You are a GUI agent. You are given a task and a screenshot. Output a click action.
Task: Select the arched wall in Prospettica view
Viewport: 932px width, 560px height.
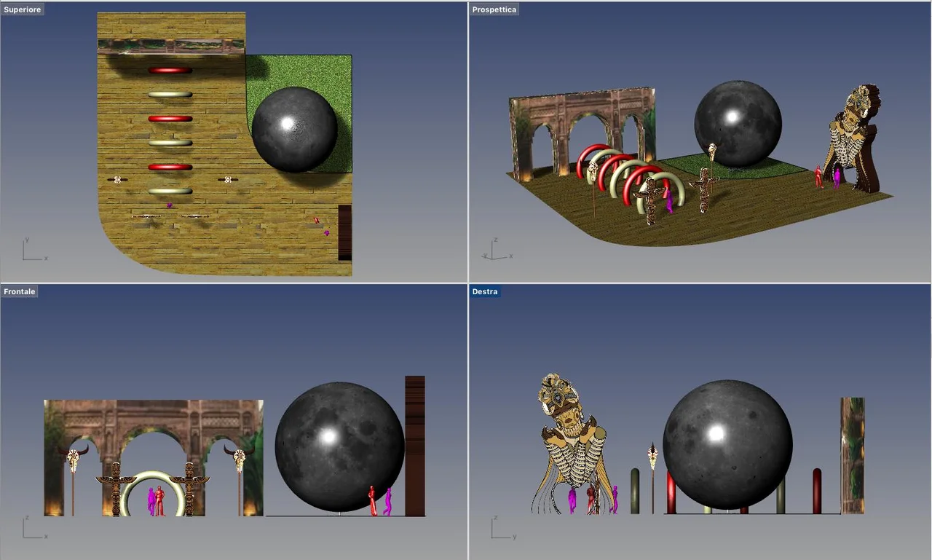[582, 109]
